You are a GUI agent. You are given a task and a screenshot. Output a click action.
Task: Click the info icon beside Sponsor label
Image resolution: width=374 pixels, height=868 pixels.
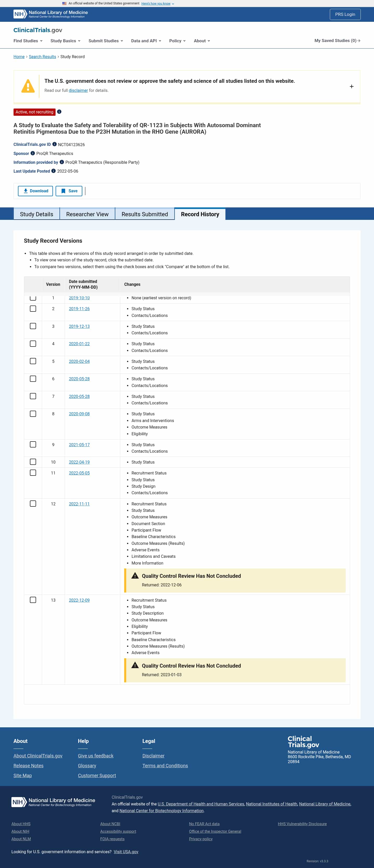click(33, 153)
